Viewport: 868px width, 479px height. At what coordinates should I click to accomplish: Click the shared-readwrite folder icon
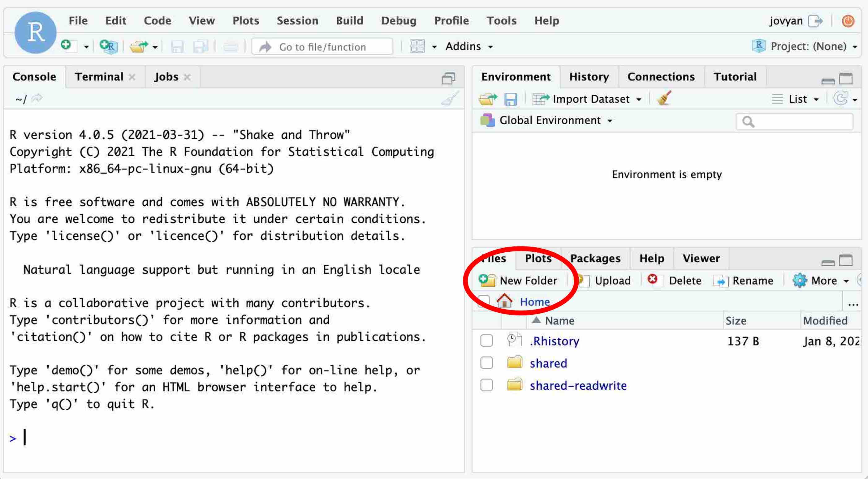tap(515, 385)
